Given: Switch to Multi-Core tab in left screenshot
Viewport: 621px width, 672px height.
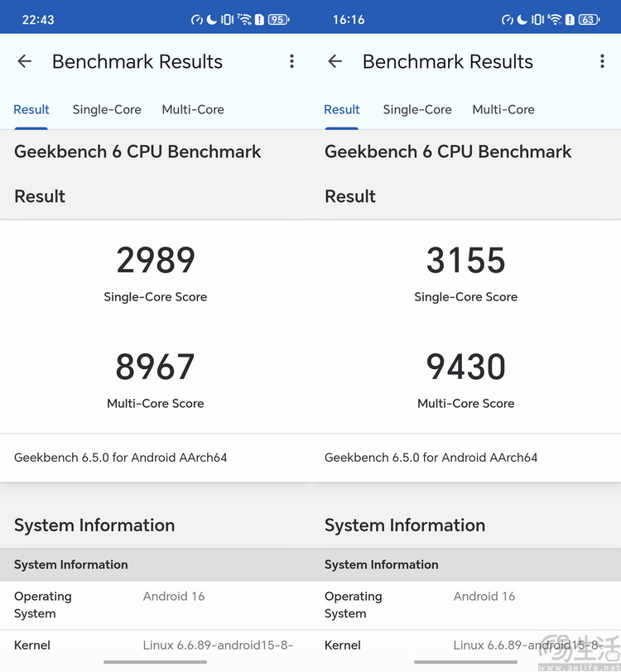Looking at the screenshot, I should click(193, 109).
